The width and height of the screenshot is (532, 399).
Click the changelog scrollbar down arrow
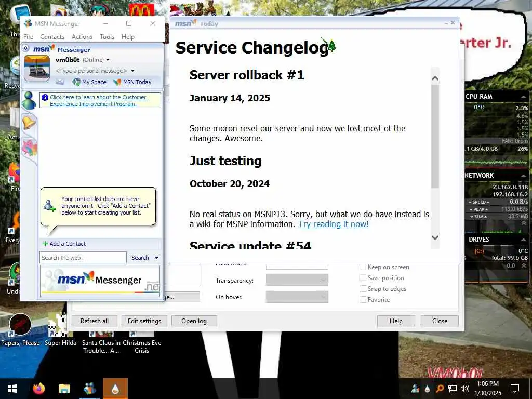point(435,237)
